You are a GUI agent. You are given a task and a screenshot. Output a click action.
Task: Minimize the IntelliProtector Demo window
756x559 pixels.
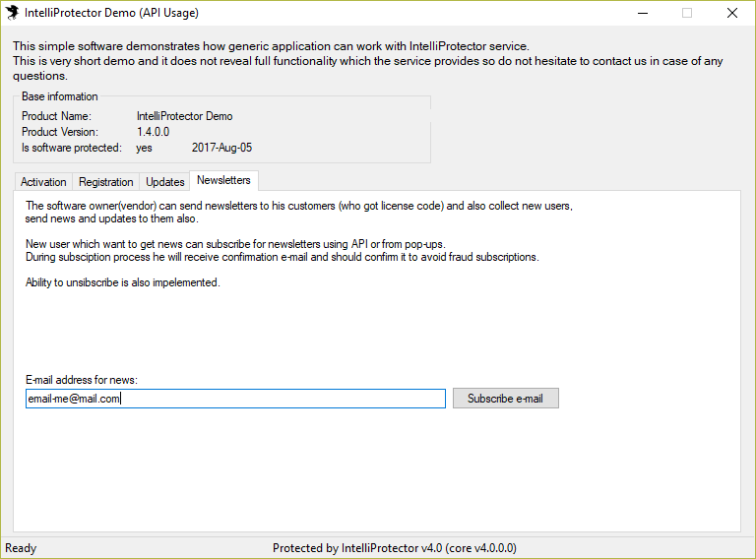pos(643,13)
